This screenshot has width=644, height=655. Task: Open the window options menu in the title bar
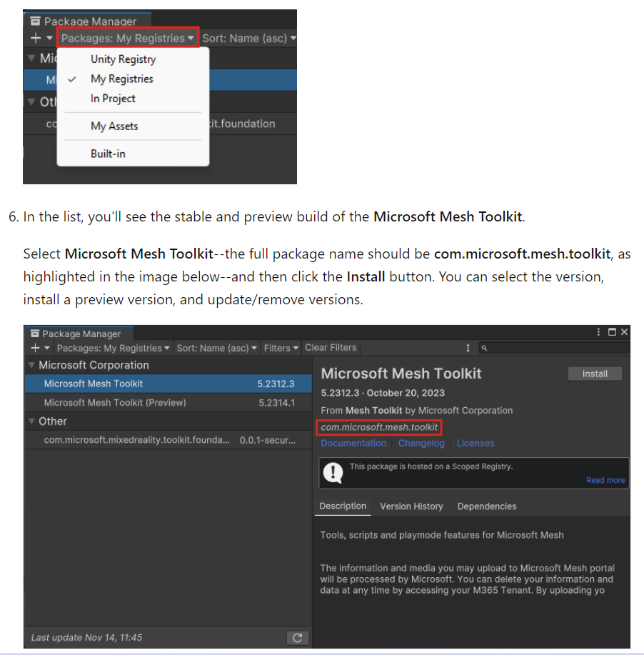[x=598, y=332]
